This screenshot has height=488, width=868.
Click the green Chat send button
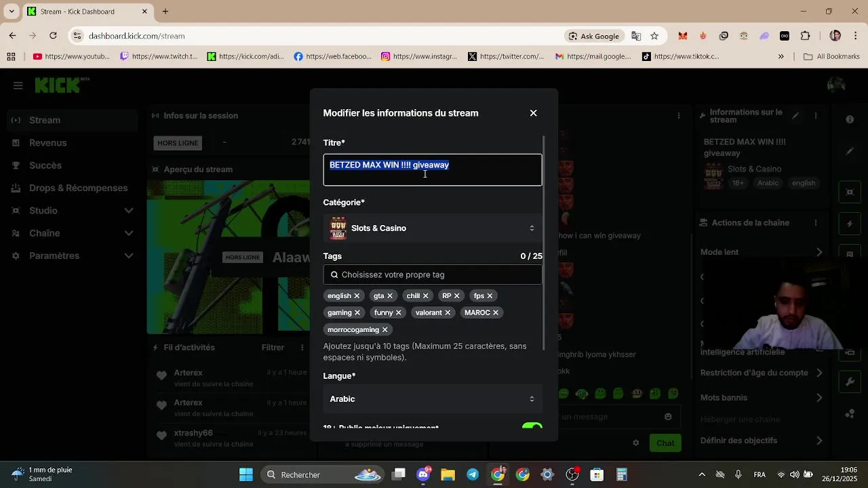[x=665, y=443]
